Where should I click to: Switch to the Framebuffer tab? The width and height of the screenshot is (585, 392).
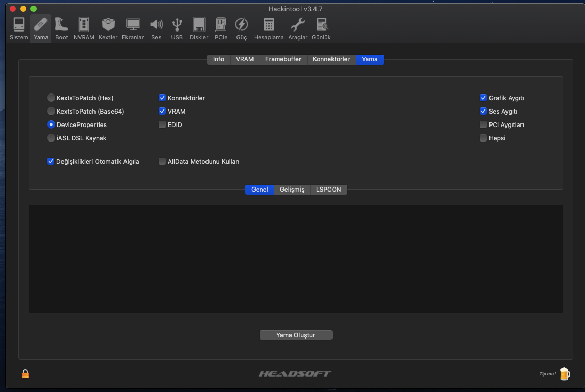point(283,59)
